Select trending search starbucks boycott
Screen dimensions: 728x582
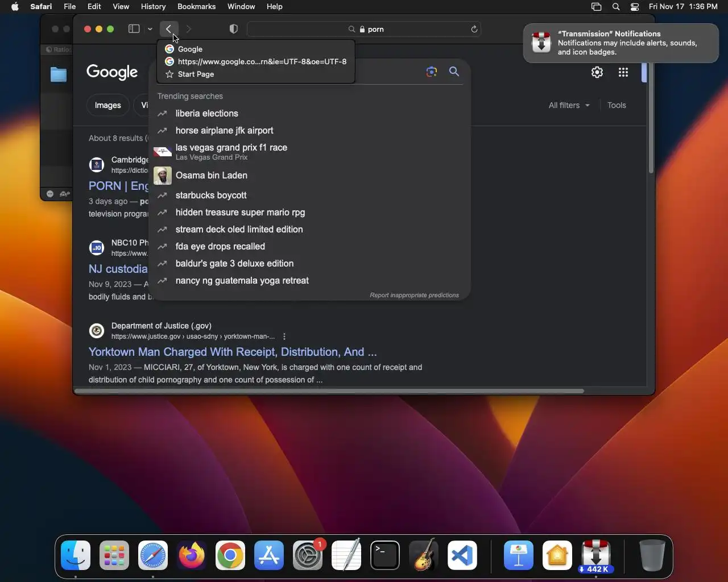(x=310, y=195)
